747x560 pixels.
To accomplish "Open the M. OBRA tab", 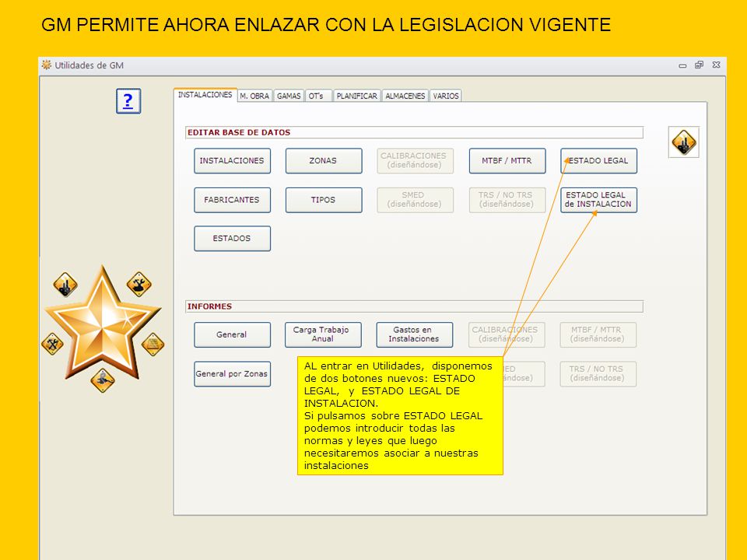I will tap(254, 96).
